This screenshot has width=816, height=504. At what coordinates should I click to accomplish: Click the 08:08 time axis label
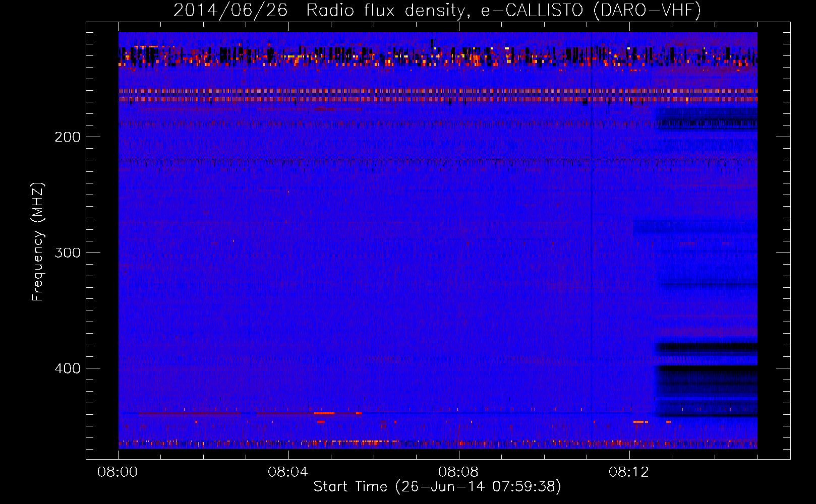tap(458, 472)
